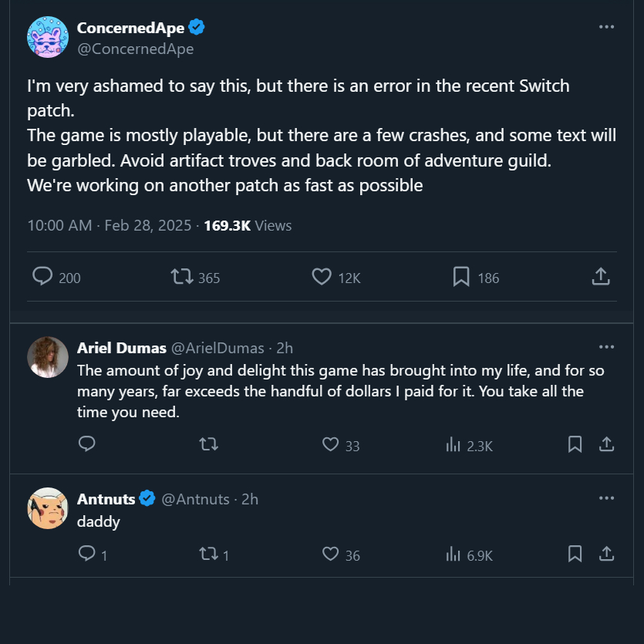Like ConcernedApe's main post
Image resolution: width=644 pixels, height=644 pixels.
(322, 277)
